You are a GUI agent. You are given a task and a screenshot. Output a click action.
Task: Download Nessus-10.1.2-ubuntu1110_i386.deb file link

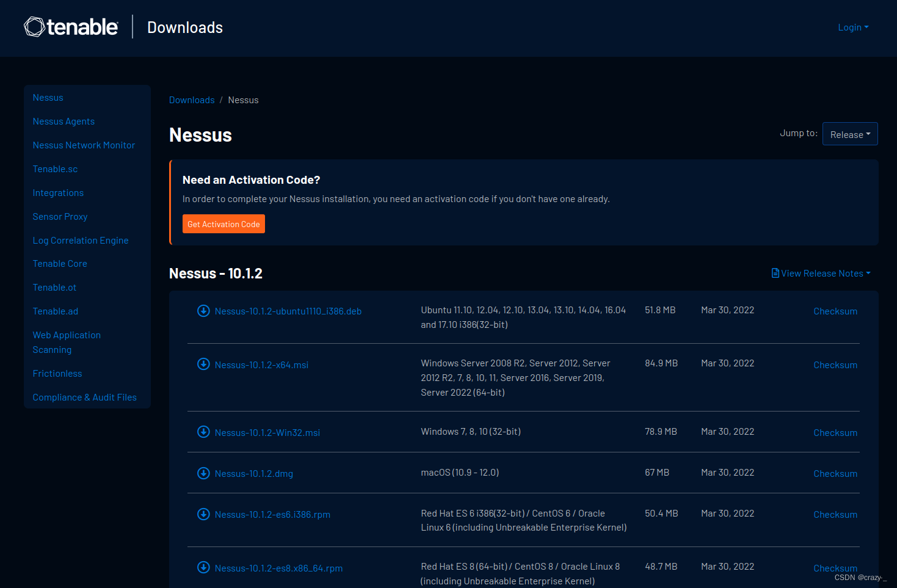coord(288,311)
